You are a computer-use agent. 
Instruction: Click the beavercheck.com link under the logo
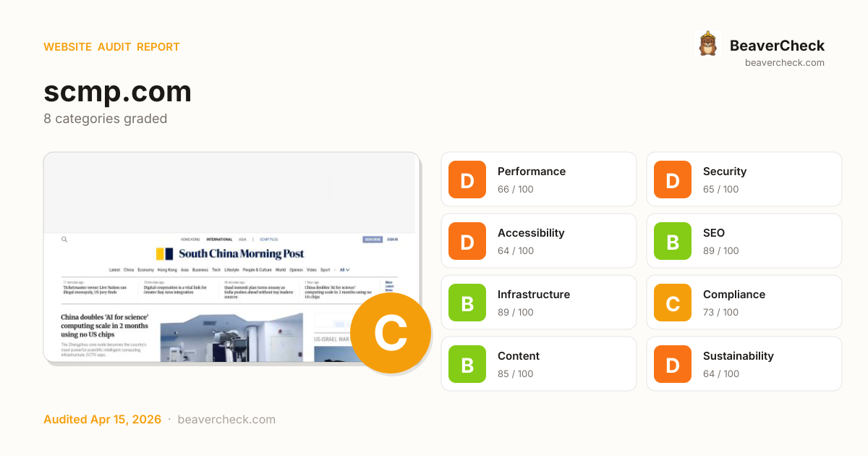(784, 63)
